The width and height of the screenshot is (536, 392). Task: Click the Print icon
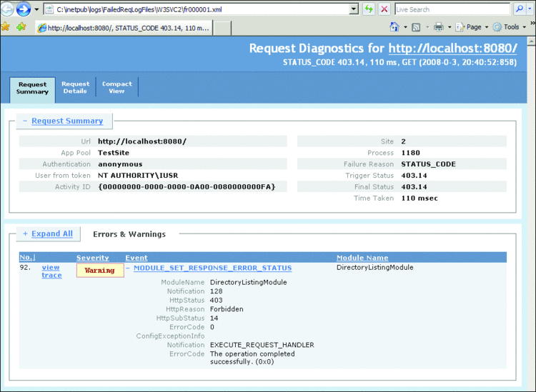[439, 27]
